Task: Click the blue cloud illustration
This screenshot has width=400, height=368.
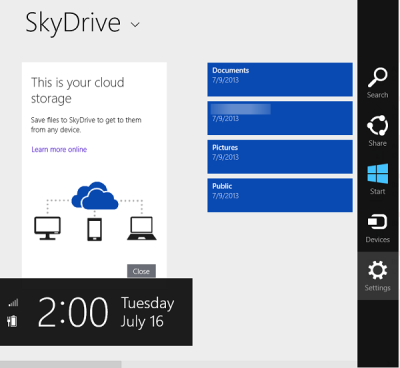Action: click(95, 196)
